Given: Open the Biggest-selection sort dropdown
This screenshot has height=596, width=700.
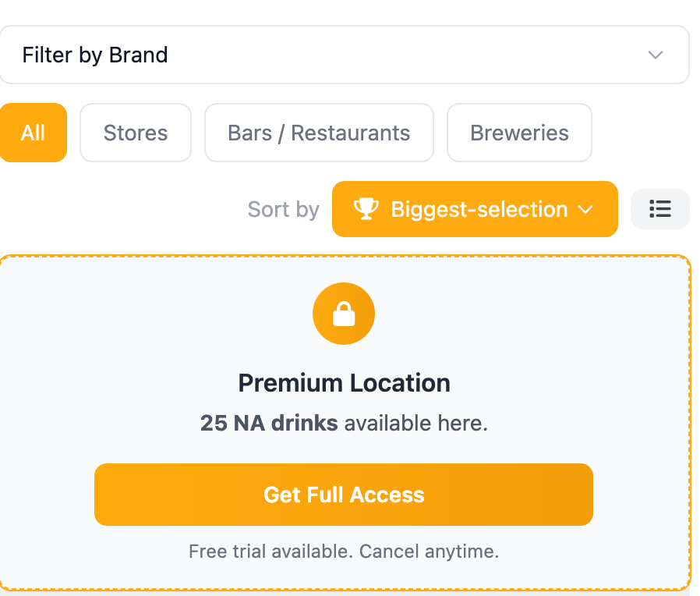Looking at the screenshot, I should pos(475,209).
